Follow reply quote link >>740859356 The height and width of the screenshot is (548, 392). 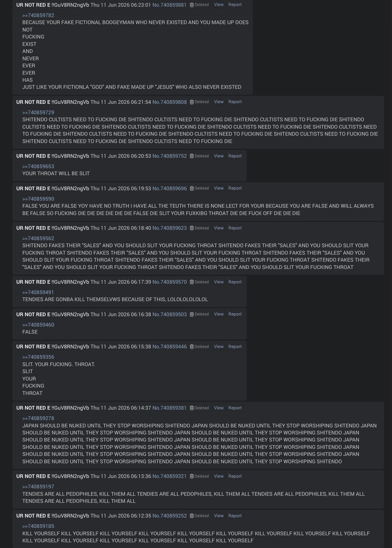click(x=38, y=357)
